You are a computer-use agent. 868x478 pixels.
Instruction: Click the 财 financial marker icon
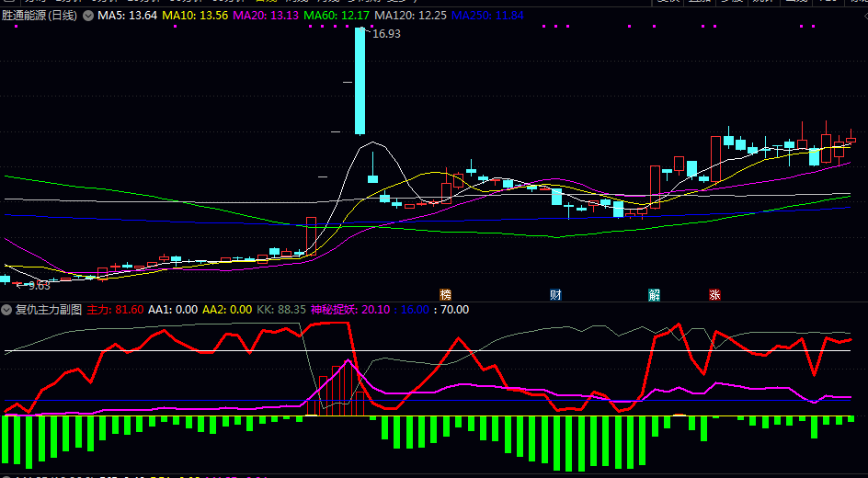[555, 295]
